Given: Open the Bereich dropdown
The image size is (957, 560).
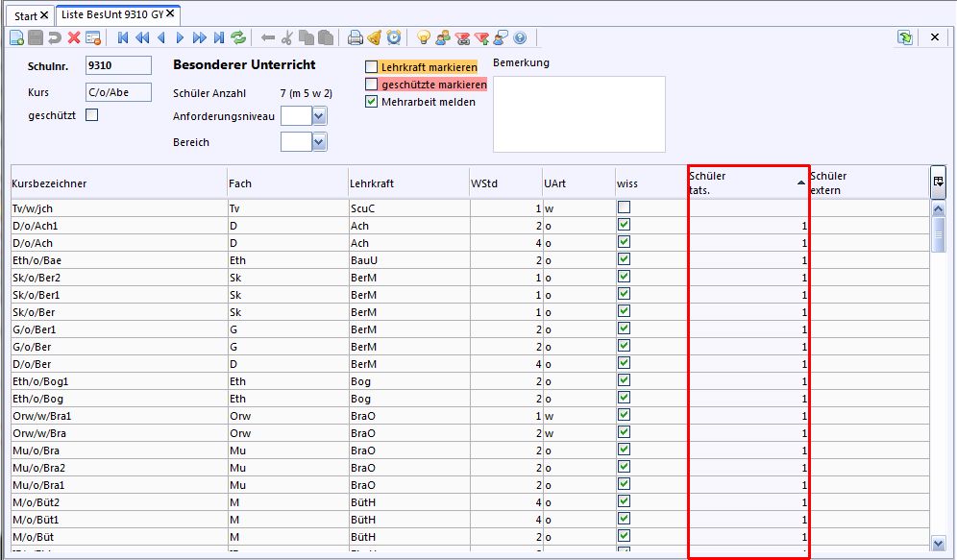Looking at the screenshot, I should [319, 142].
